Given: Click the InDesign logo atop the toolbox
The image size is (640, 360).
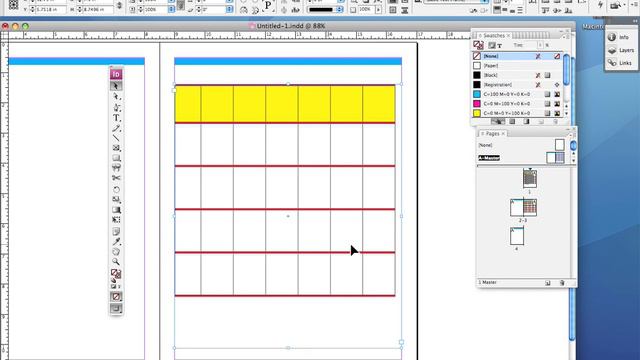Looking at the screenshot, I should coord(116,74).
